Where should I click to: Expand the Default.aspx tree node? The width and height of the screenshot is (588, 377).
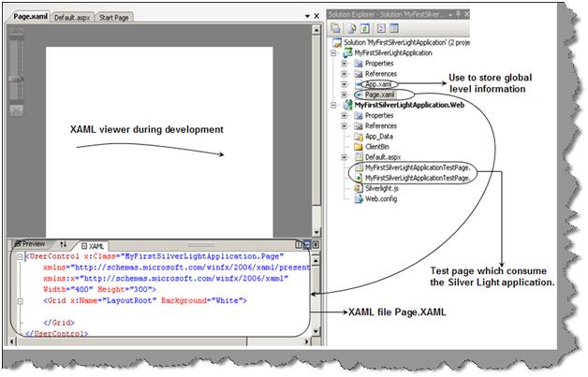pos(344,157)
